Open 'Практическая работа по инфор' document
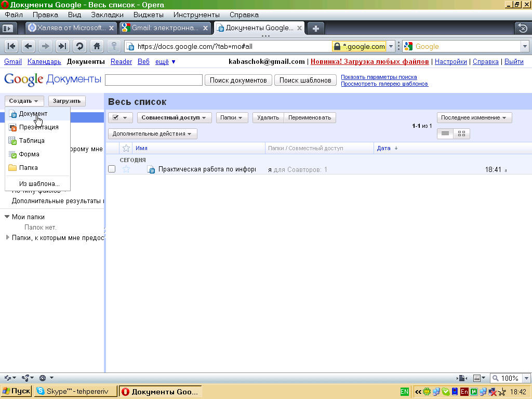 (x=207, y=169)
